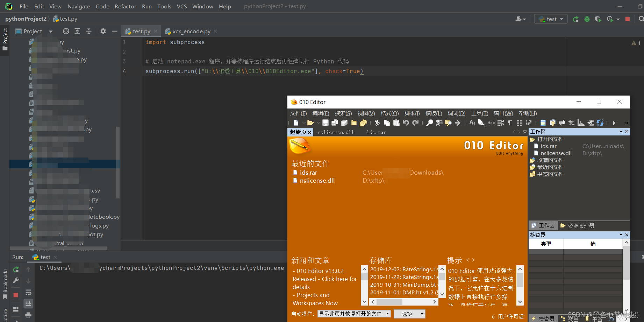644x322 pixels.
Task: Click the Find magnifier icon in 010 Editor
Action: (x=430, y=123)
